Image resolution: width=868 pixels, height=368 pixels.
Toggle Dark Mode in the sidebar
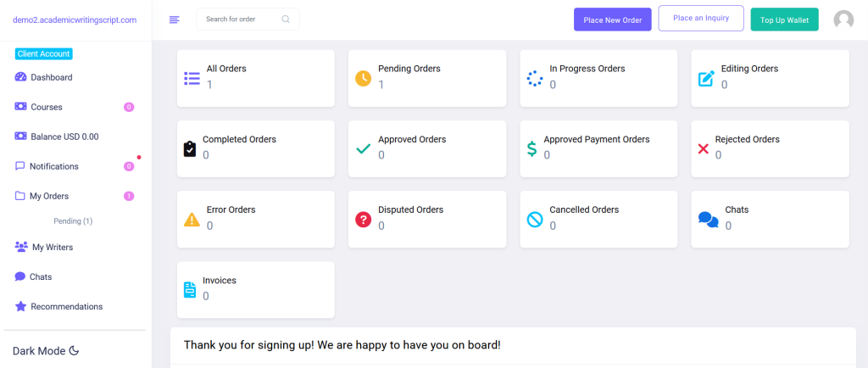coord(46,350)
